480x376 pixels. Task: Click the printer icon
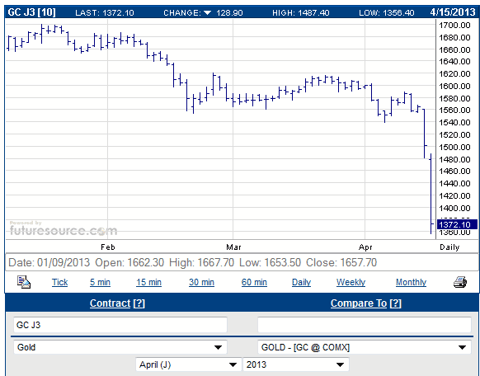pos(460,282)
